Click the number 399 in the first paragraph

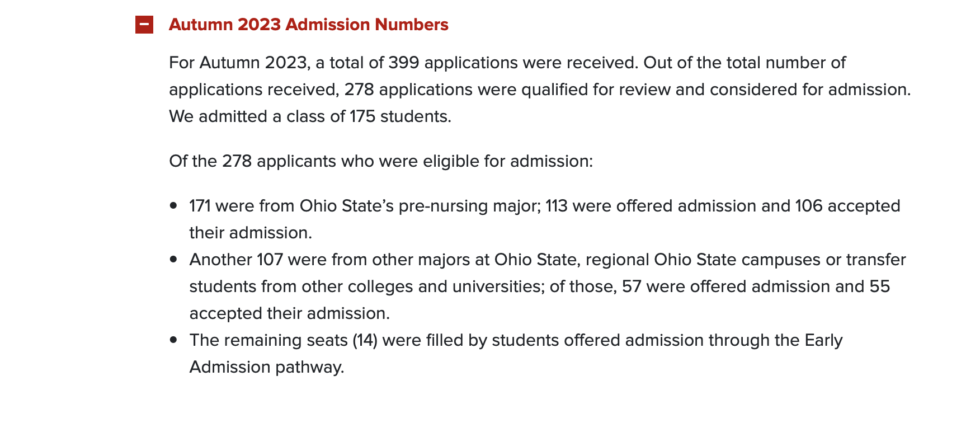(x=403, y=63)
